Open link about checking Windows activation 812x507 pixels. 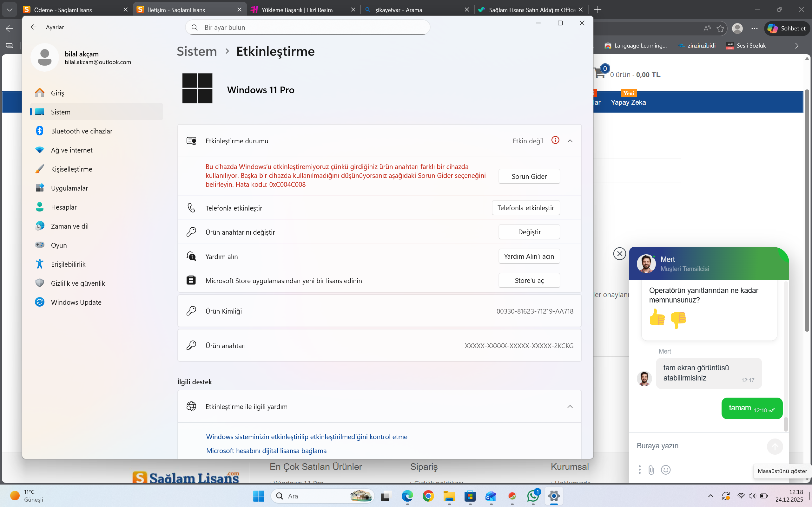click(x=307, y=437)
